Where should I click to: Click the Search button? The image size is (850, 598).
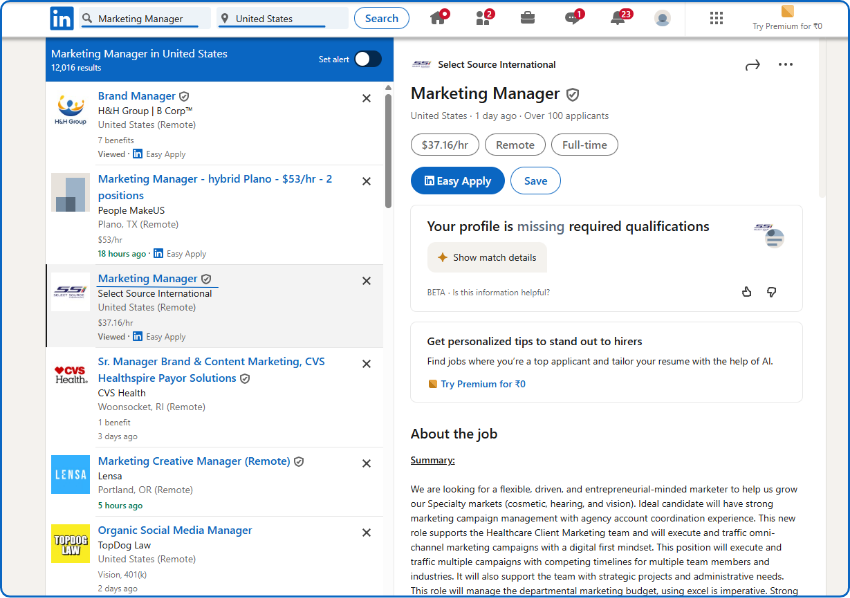(382, 18)
